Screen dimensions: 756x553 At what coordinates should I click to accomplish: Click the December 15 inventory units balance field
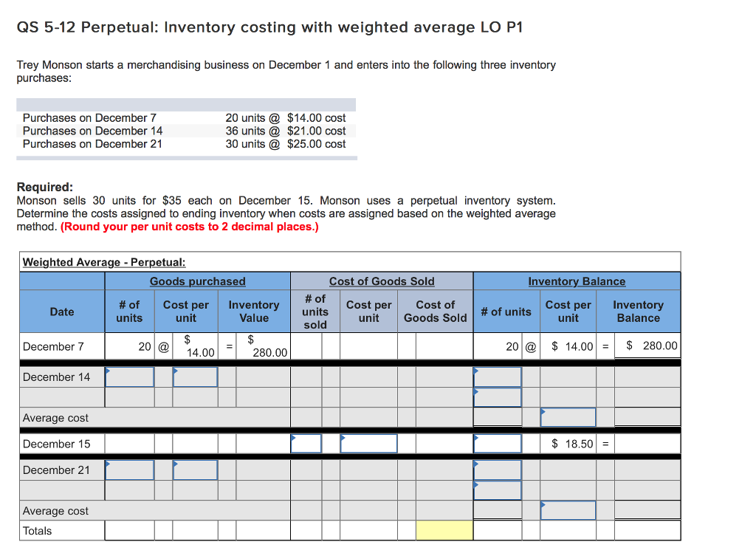(497, 443)
